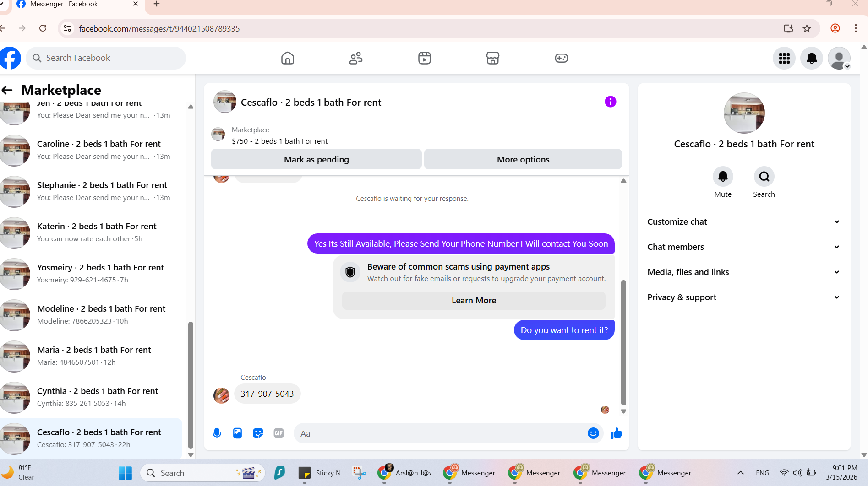Open weather widget showing 81°F
Viewport: 868px width, 486px height.
18,473
